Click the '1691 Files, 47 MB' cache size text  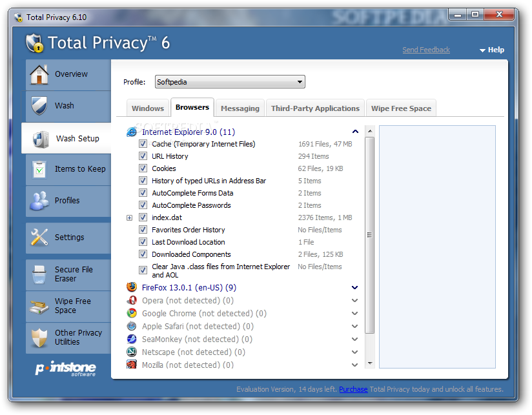click(325, 144)
